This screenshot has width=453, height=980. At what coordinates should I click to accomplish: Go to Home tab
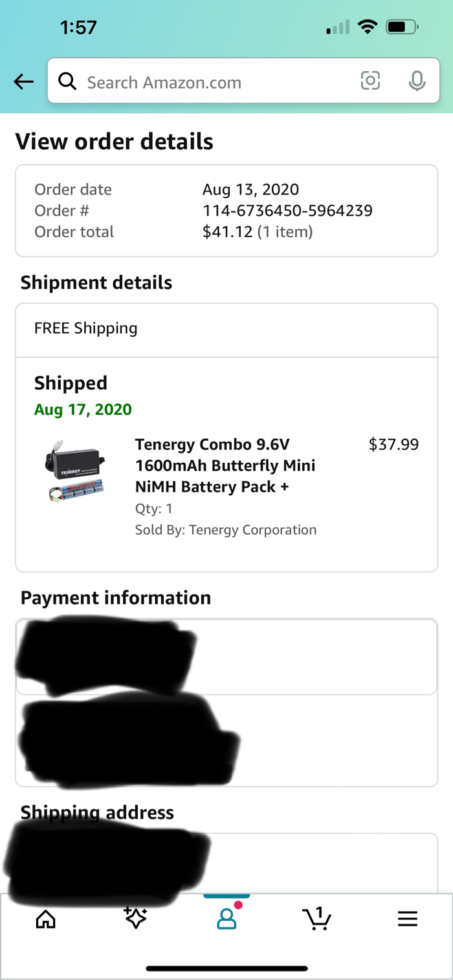tap(45, 919)
